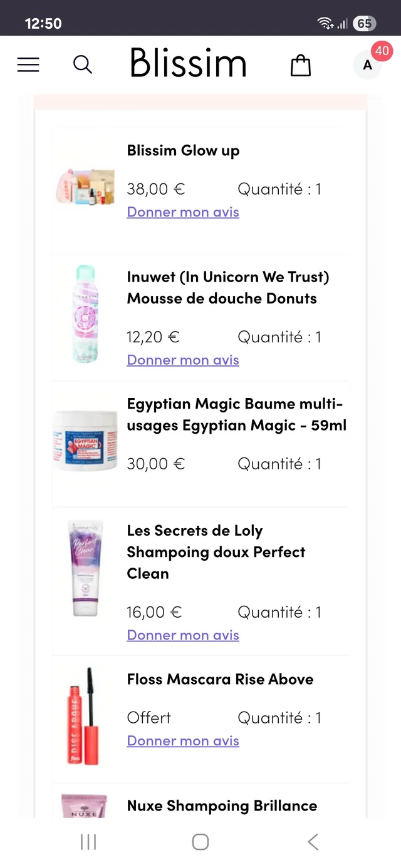401x868 pixels.
Task: Open the shopping bag
Action: tap(301, 64)
